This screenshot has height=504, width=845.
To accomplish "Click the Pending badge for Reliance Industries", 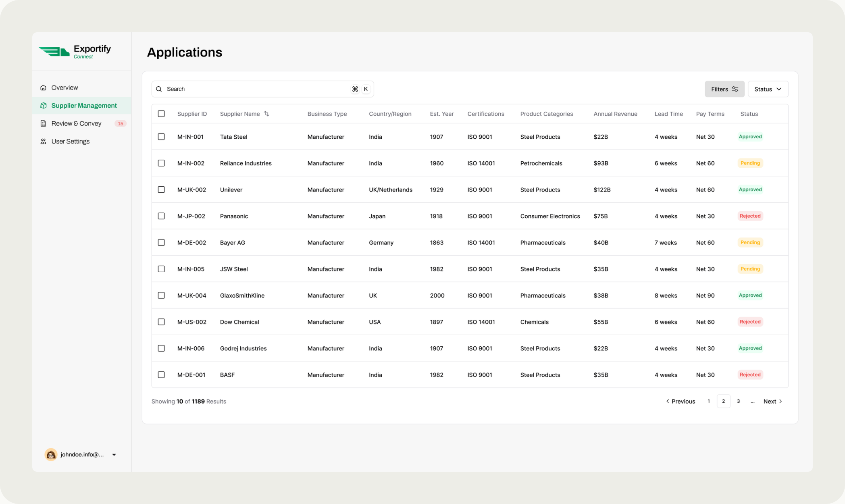I will point(750,163).
